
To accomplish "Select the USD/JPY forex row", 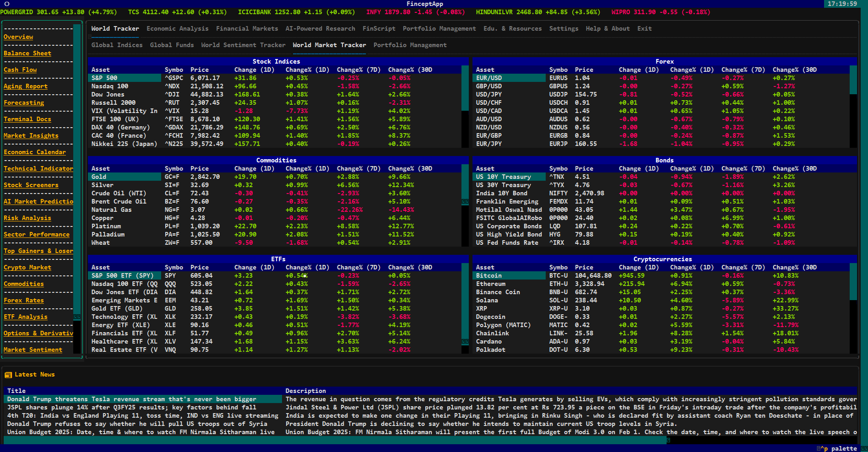I will [x=661, y=94].
